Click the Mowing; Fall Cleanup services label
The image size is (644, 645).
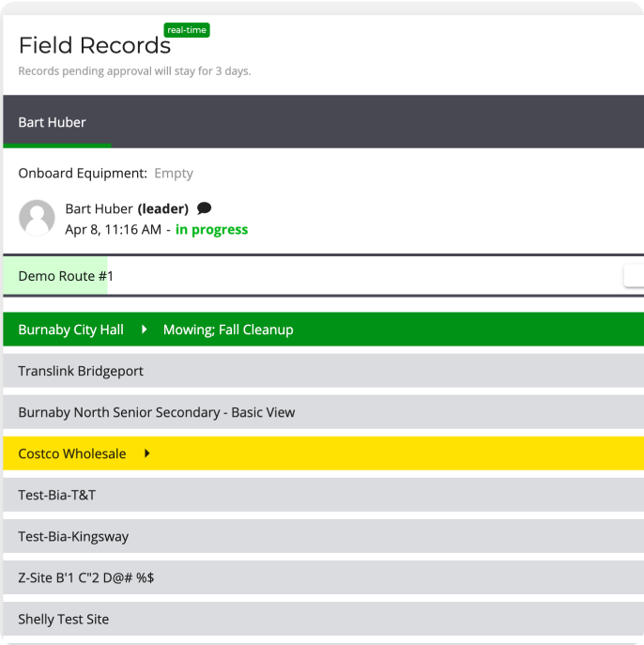pos(228,330)
